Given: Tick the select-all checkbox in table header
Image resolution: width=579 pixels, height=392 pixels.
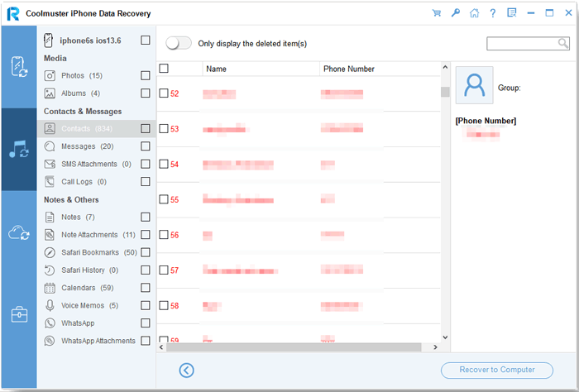Looking at the screenshot, I should pos(164,69).
